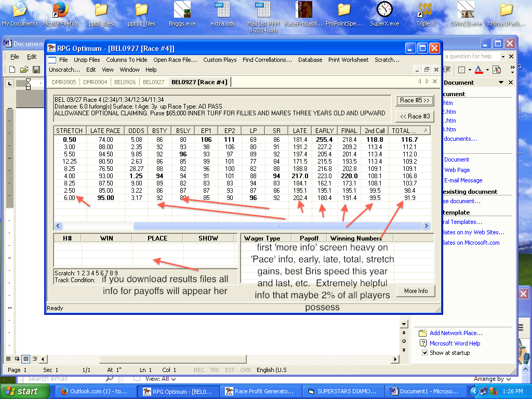Select Print Layout view button in Word
The width and height of the screenshot is (532, 399).
tap(26, 358)
